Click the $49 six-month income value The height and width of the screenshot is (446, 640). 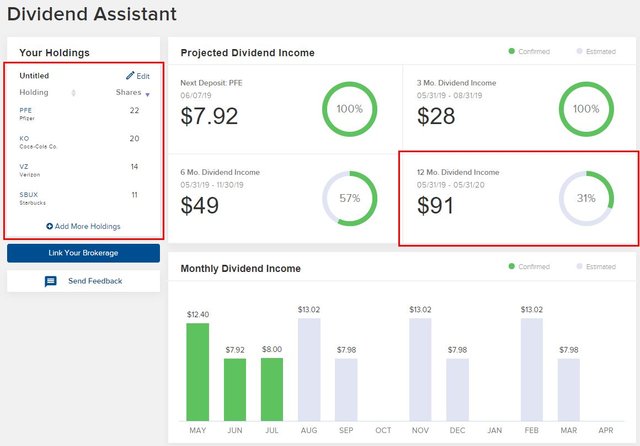click(200, 205)
